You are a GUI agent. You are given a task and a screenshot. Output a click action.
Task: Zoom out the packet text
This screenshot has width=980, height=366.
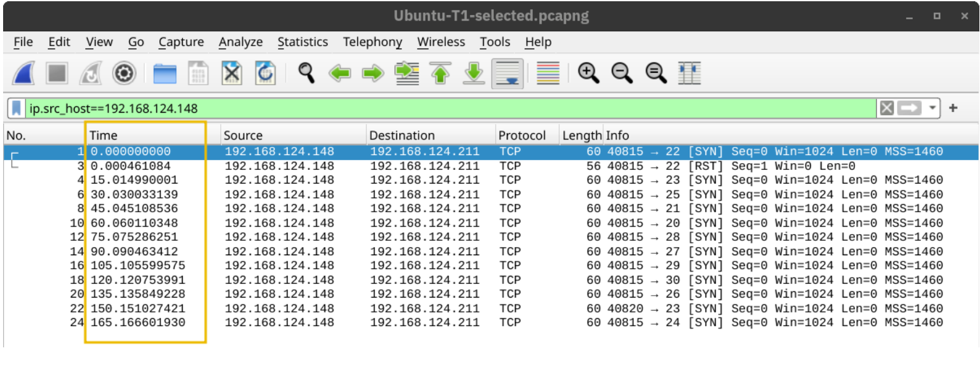click(x=622, y=73)
